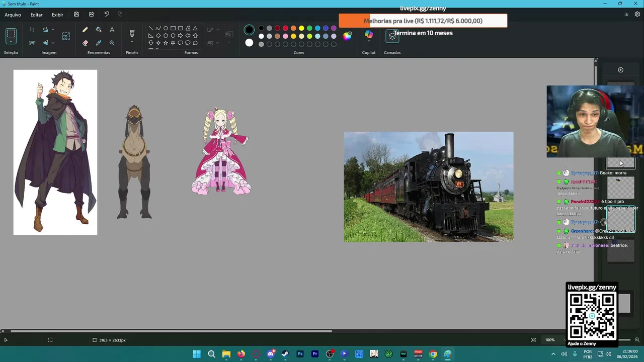
Task: Select secondary color 2 white circle
Action: click(249, 43)
